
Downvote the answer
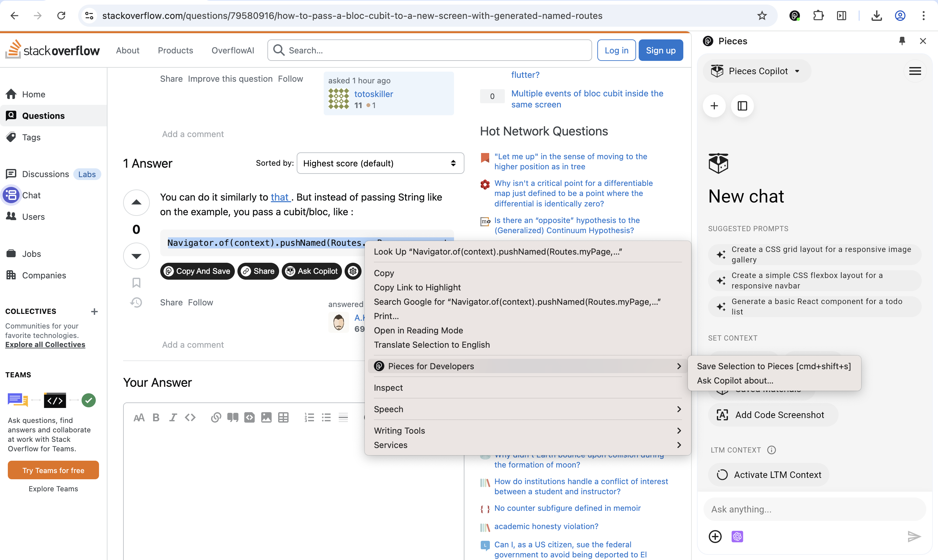[136, 256]
